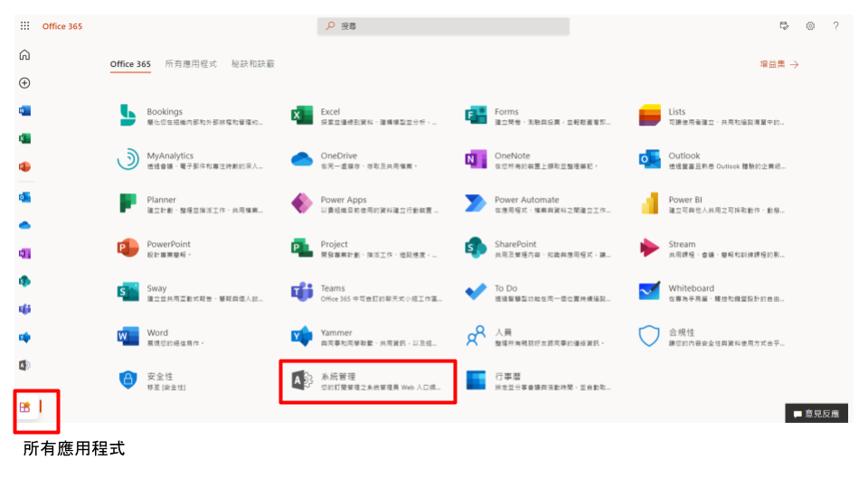Screen dimensions: 868x488
Task: Open OneNote from the left sidebar
Action: (x=25, y=253)
